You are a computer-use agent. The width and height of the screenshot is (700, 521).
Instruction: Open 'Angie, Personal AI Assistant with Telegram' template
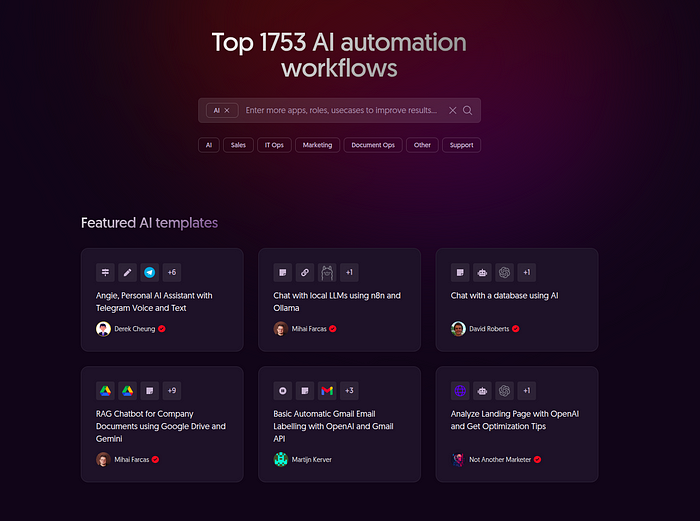coord(154,302)
